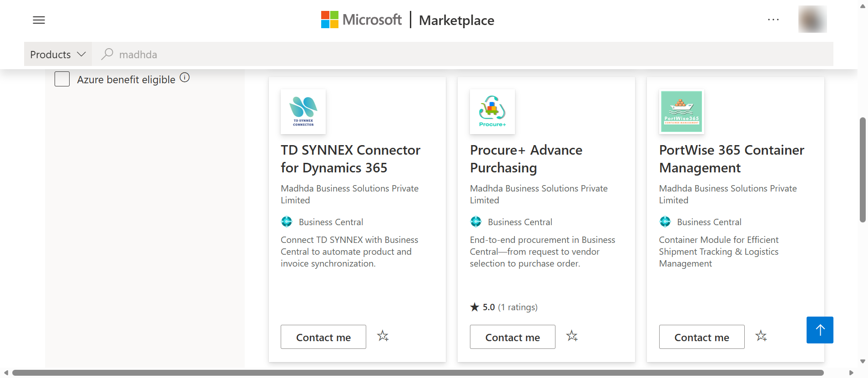868x378 pixels.
Task: Click the scroll left arrow
Action: click(x=6, y=373)
